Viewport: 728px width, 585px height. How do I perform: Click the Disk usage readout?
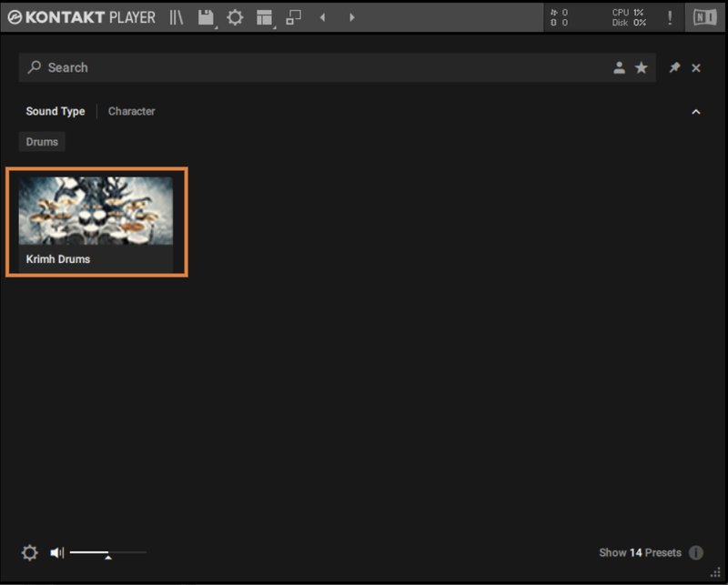click(629, 22)
